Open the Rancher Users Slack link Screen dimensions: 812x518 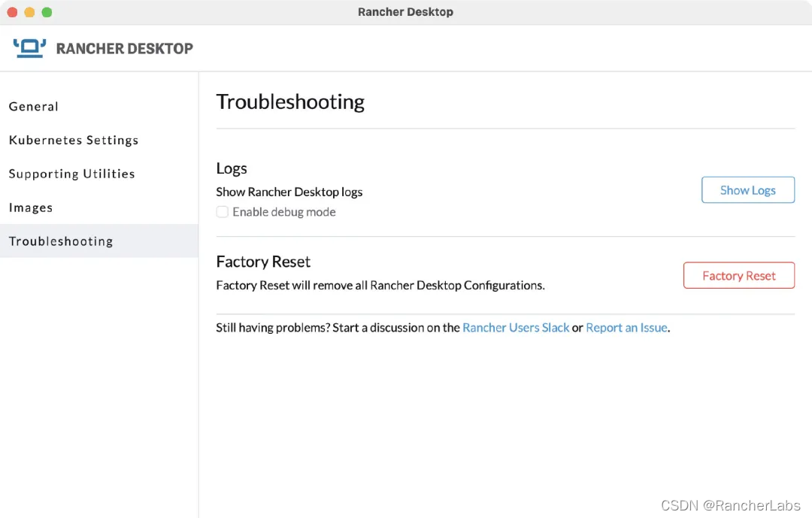pos(516,328)
